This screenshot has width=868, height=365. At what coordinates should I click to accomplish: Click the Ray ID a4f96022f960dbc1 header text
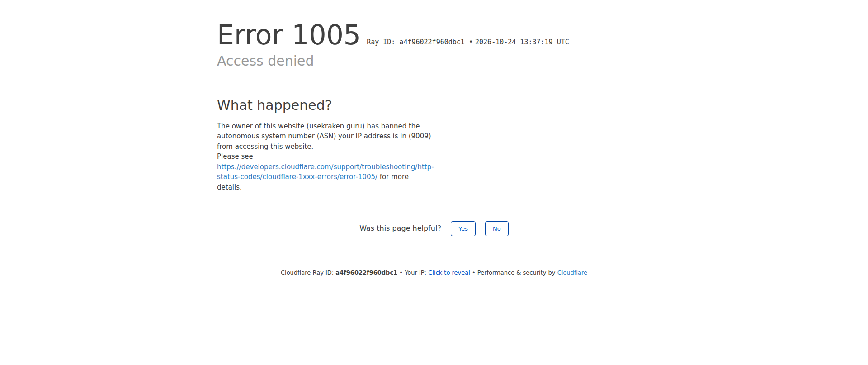click(x=415, y=42)
